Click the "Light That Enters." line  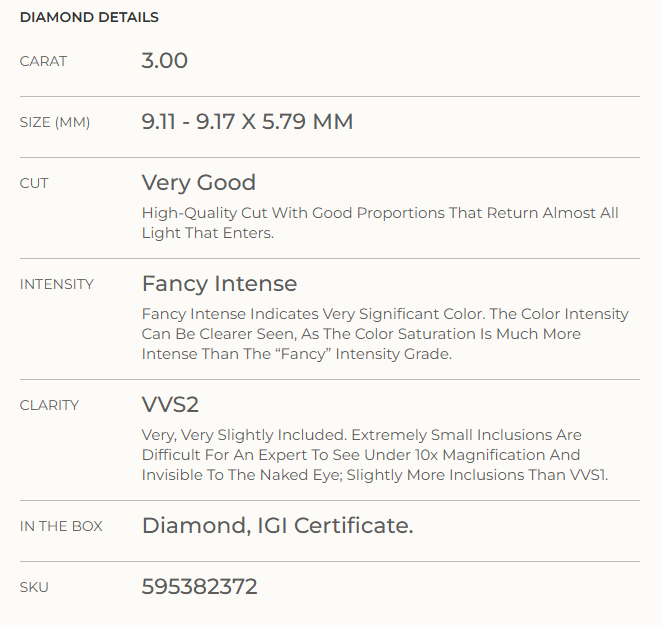208,233
